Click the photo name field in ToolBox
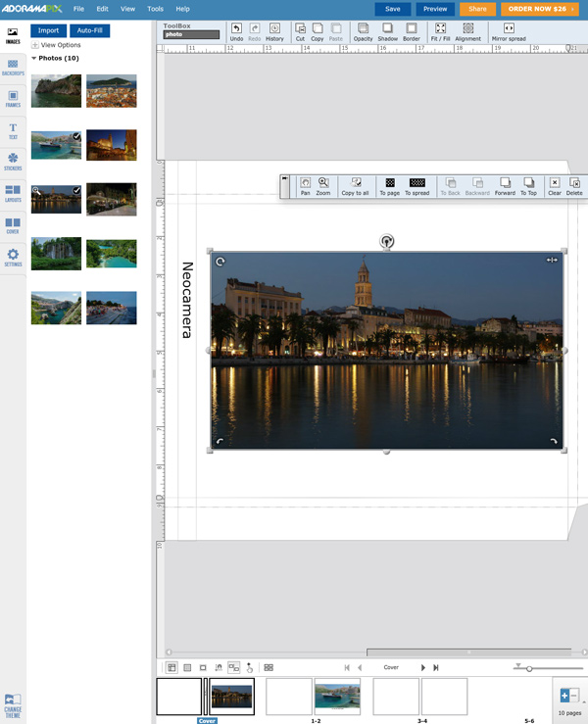Screen dimensions: 588x724 [x=191, y=34]
